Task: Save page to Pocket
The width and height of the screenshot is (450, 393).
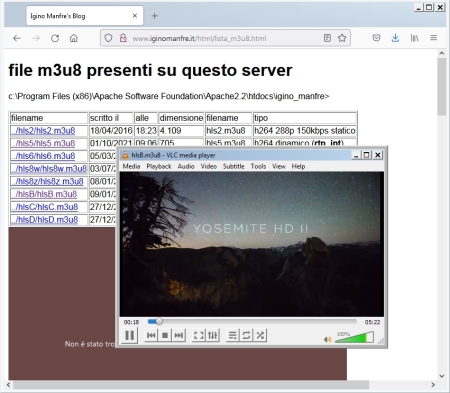Action: coord(376,38)
